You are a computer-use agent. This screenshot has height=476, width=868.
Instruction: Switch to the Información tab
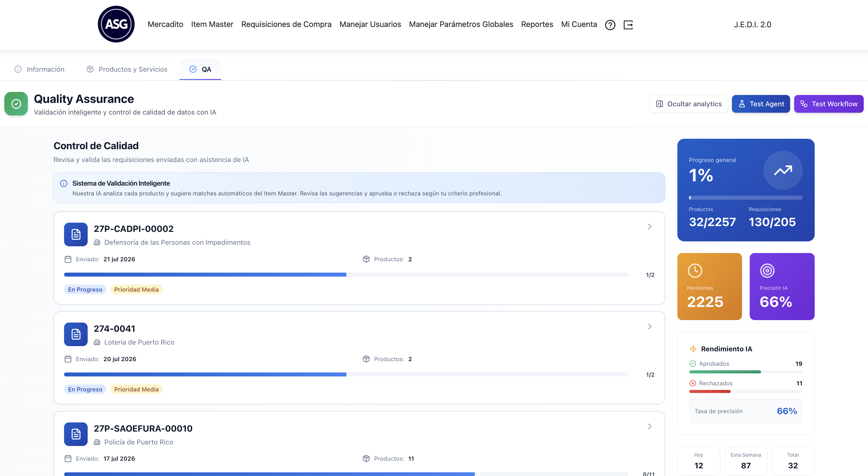40,69
